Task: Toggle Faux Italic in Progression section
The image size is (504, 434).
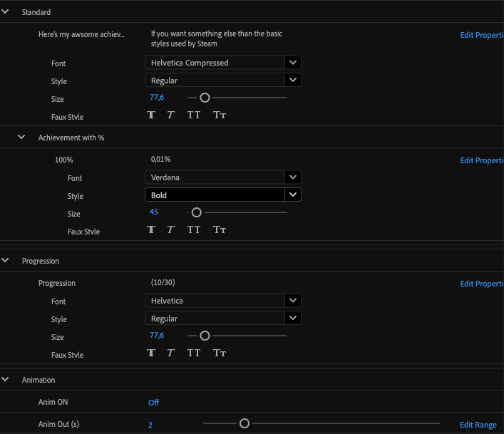Action: pos(170,353)
